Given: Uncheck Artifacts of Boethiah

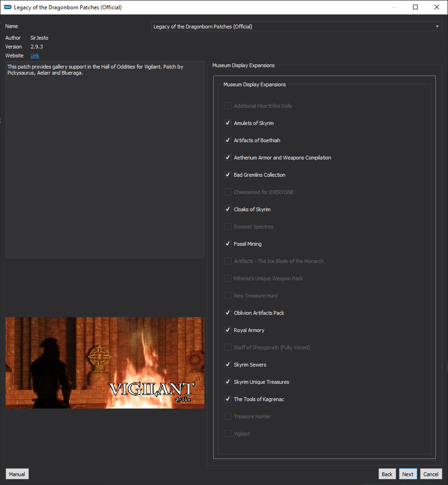Looking at the screenshot, I should click(x=228, y=140).
